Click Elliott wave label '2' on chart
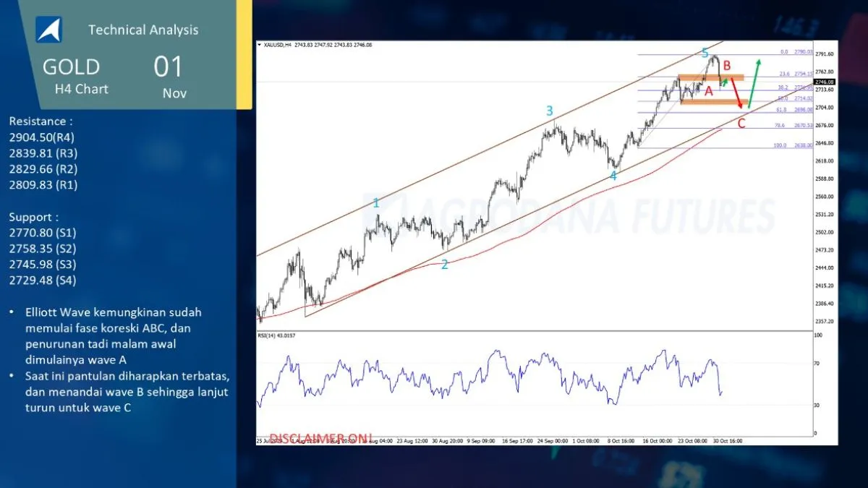868x488 pixels. [x=445, y=265]
